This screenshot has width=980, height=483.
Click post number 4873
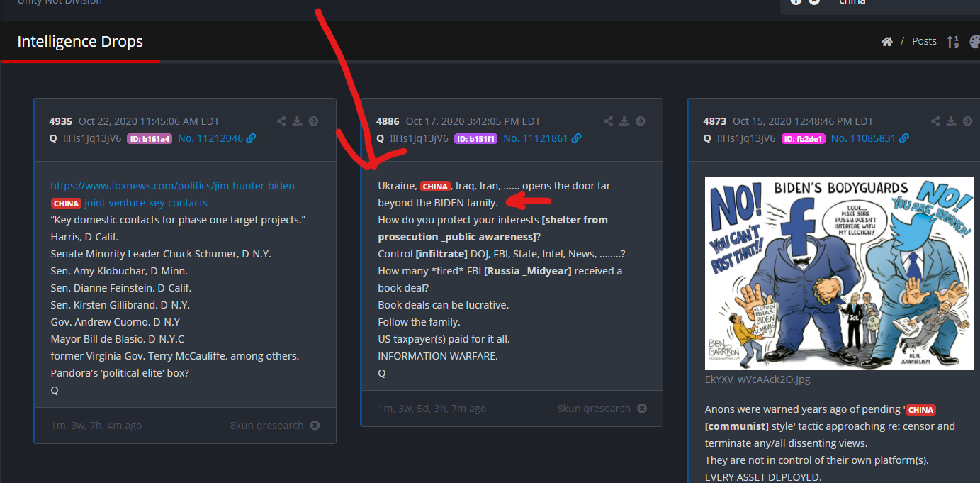coord(715,121)
